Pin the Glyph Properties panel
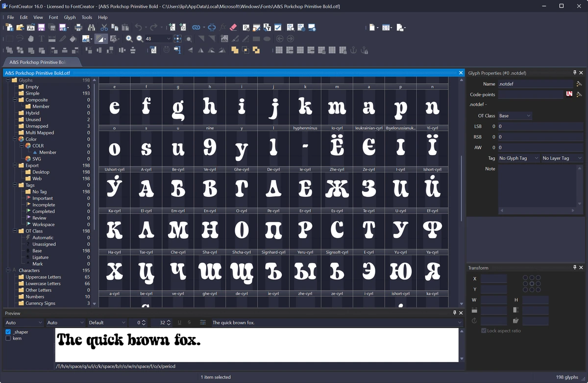 tap(575, 73)
